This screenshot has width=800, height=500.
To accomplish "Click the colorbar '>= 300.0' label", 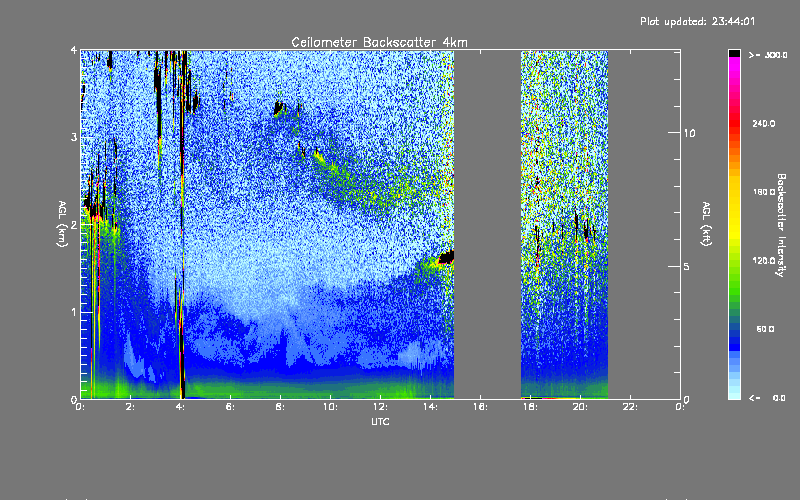I will tap(768, 55).
